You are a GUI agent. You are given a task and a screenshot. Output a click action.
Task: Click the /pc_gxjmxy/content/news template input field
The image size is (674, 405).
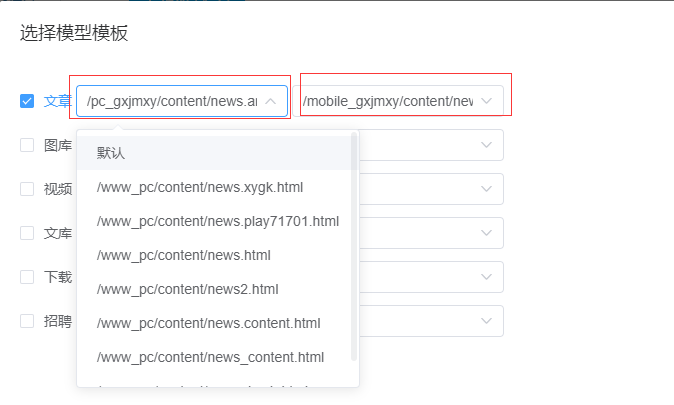coord(170,101)
